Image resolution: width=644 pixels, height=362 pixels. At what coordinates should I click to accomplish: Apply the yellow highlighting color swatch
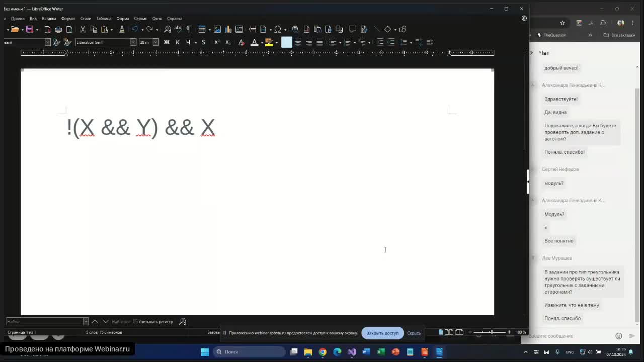(269, 42)
